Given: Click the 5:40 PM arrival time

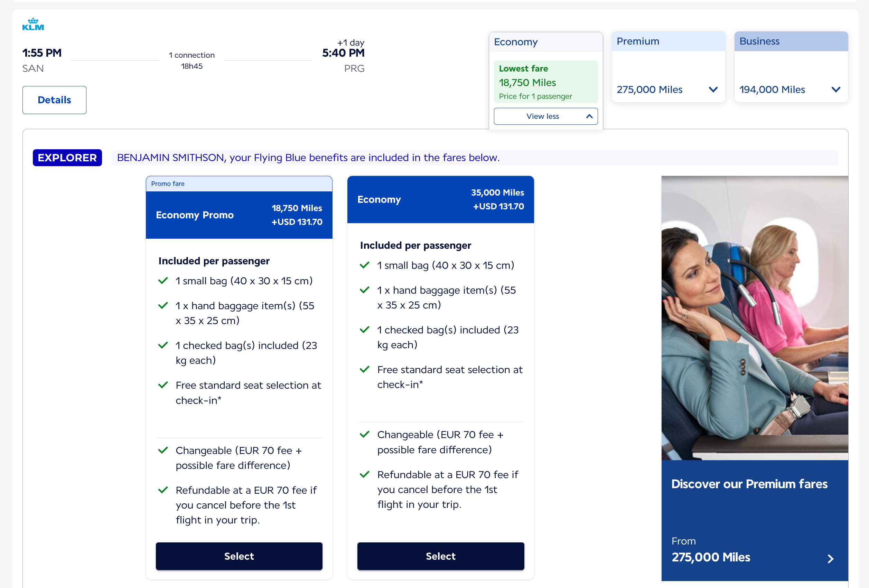Looking at the screenshot, I should point(343,53).
